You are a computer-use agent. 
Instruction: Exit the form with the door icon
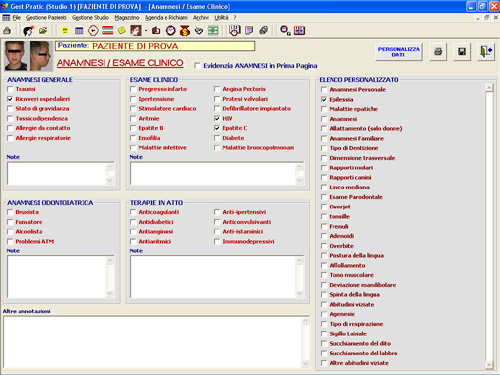tap(486, 52)
